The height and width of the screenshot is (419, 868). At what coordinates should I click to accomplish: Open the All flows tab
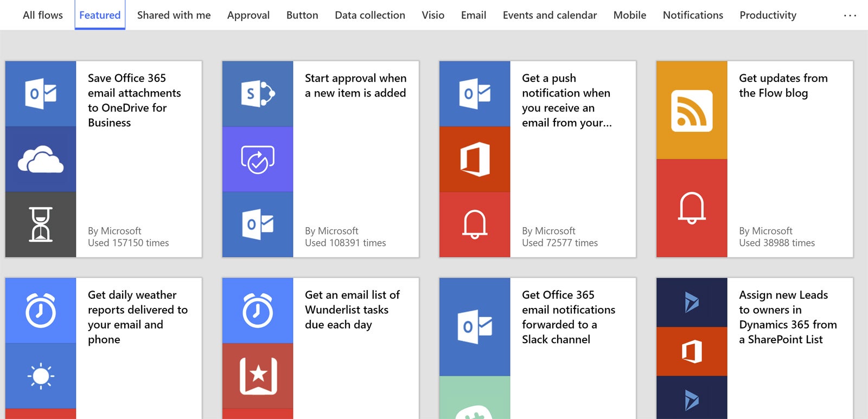point(43,15)
